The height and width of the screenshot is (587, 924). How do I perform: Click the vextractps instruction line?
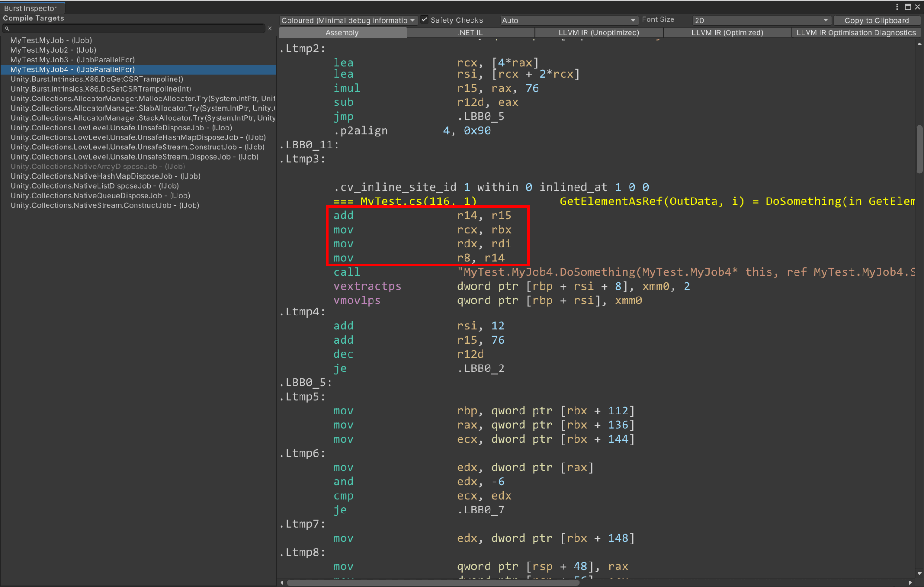click(x=512, y=286)
